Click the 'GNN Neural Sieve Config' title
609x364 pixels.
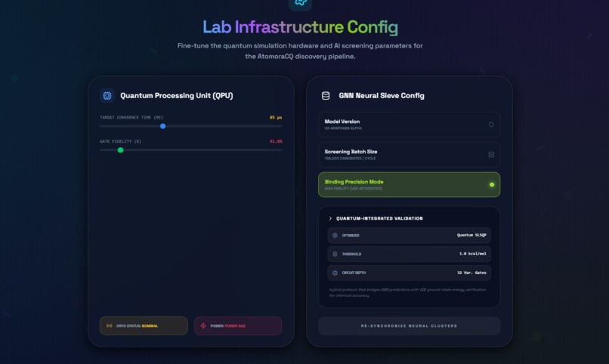382,95
